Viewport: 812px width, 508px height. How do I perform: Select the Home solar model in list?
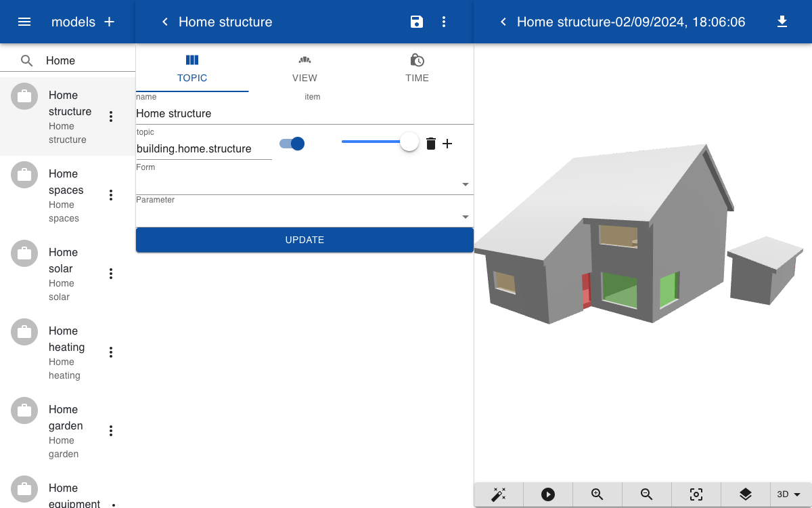tap(68, 274)
